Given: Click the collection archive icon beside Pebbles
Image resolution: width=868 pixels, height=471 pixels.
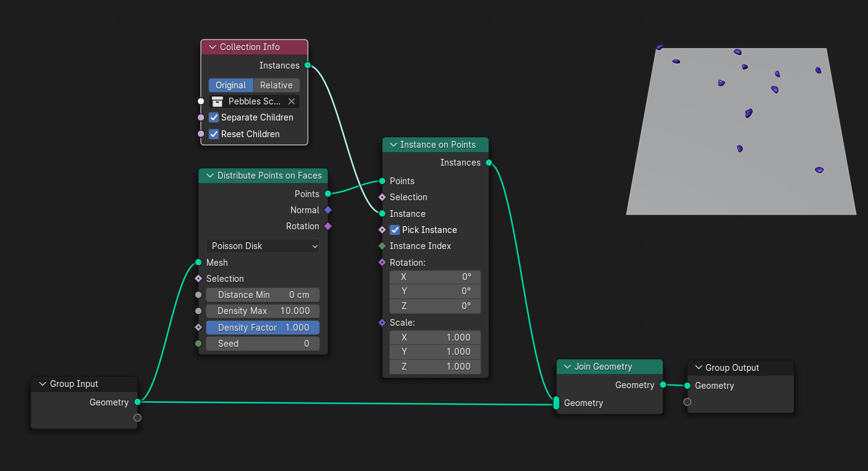Looking at the screenshot, I should click(217, 101).
